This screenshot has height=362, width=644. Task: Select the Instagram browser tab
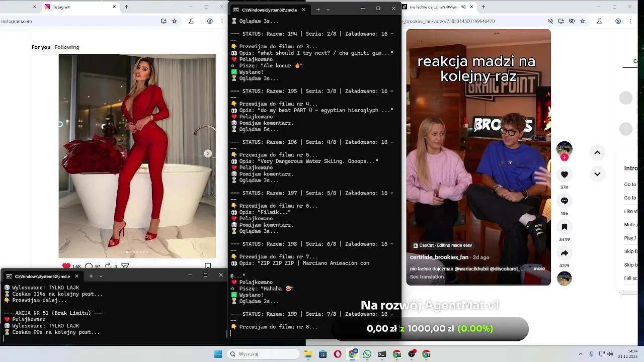pos(80,7)
